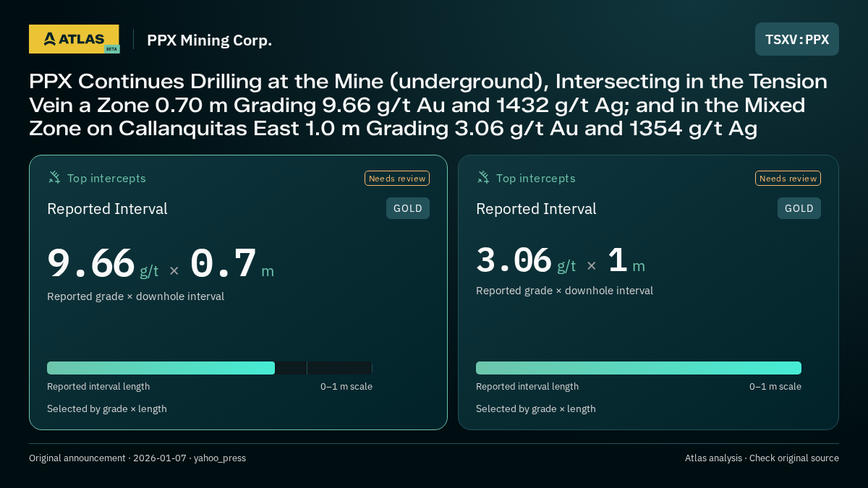Click the drill icon in the 3.06 g/t card
868x488 pixels.
[x=483, y=177]
